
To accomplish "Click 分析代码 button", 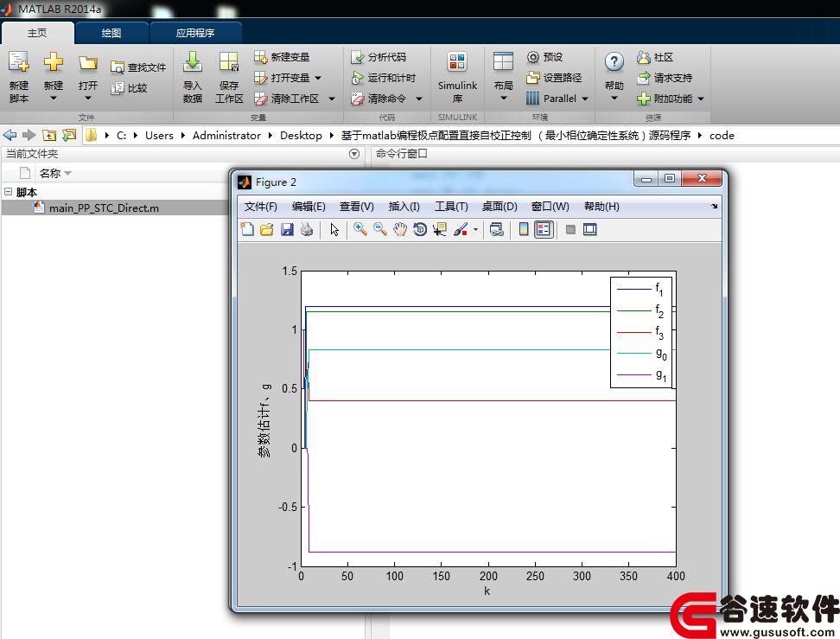I will point(379,57).
